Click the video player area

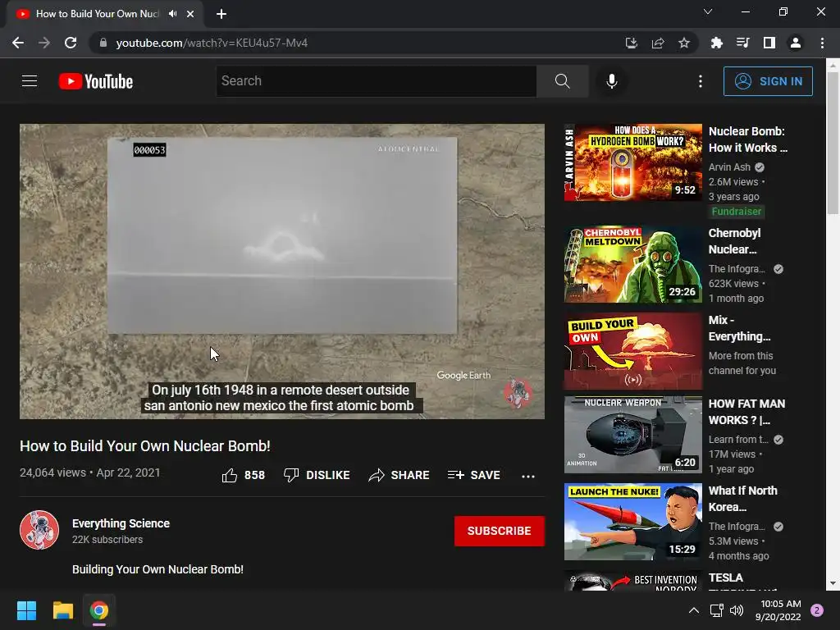282,271
